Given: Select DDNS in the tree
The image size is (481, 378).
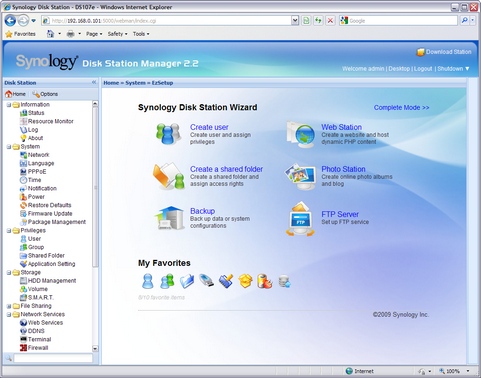Looking at the screenshot, I should point(36,331).
